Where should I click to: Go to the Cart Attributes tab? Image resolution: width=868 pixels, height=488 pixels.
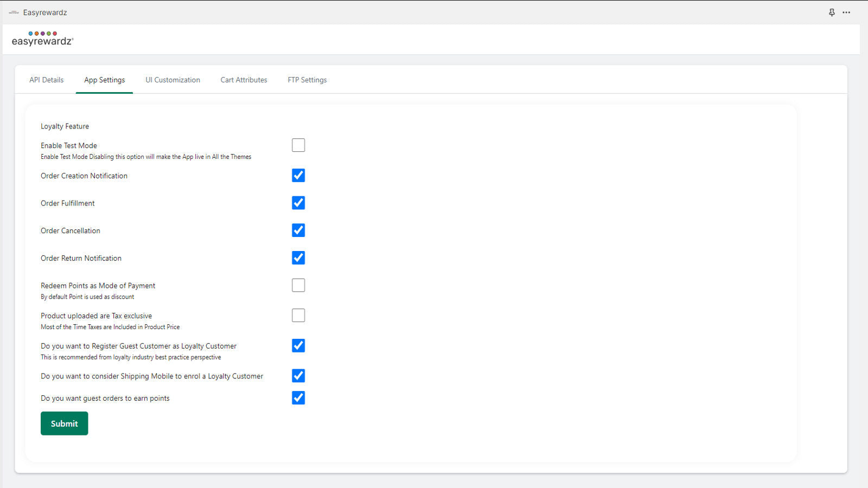point(244,80)
